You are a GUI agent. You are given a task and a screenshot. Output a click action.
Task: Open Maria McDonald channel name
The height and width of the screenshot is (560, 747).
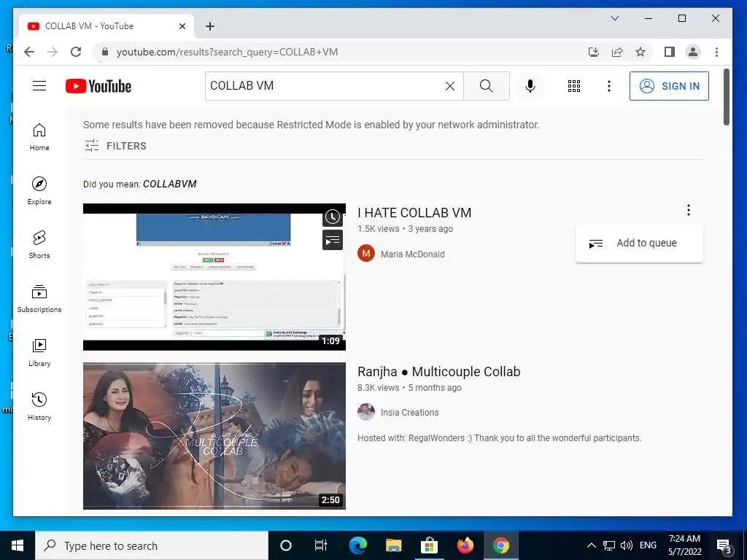click(413, 254)
